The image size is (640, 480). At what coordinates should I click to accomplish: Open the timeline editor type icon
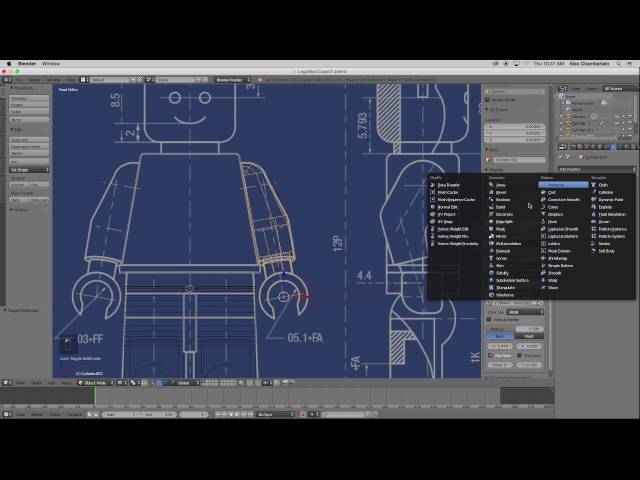click(x=7, y=414)
